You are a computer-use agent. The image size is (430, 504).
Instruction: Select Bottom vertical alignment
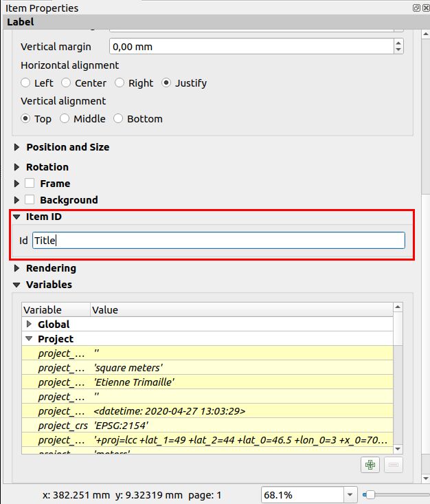pos(118,118)
